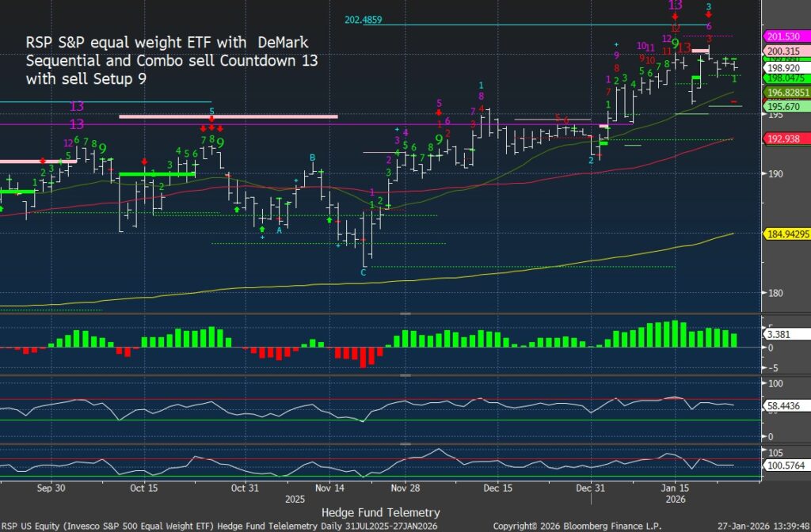Click the cyan wave A marker

[279, 230]
